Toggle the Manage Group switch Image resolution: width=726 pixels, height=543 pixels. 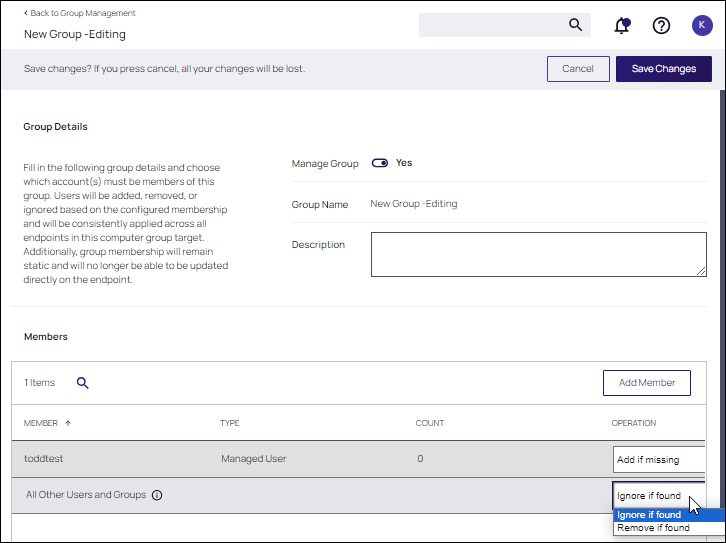(x=380, y=163)
